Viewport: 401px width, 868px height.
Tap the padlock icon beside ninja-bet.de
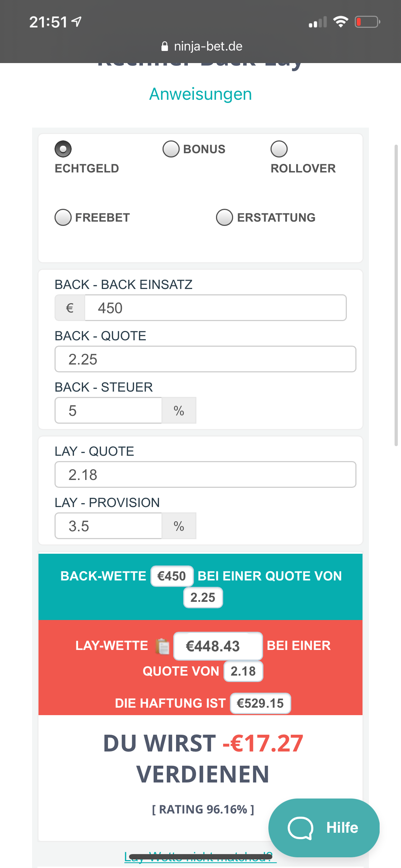click(165, 46)
